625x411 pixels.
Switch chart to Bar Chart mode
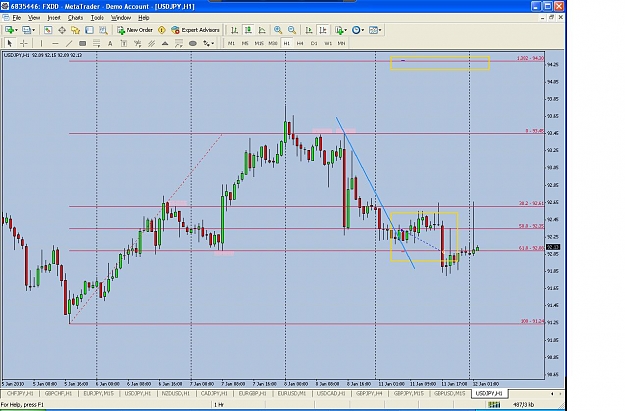pyautogui.click(x=234, y=30)
